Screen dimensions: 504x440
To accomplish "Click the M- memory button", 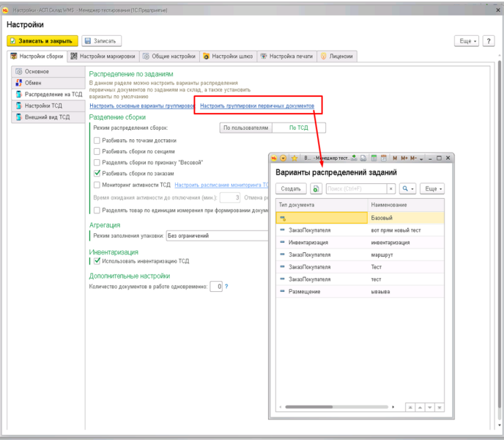I will (413, 158).
